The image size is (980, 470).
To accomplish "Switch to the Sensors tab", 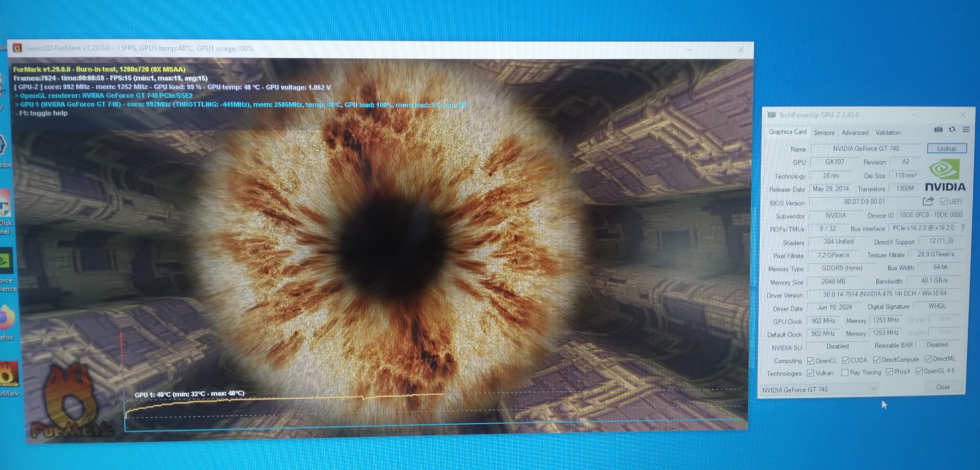I will [824, 132].
